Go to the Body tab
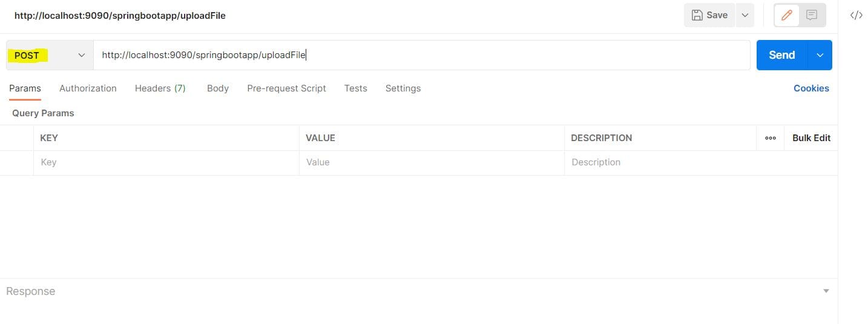Image resolution: width=868 pixels, height=324 pixels. pyautogui.click(x=218, y=88)
